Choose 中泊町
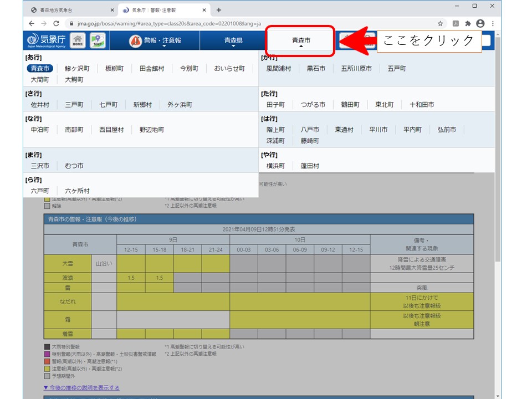Screen dimensions: 532x399 pos(40,130)
